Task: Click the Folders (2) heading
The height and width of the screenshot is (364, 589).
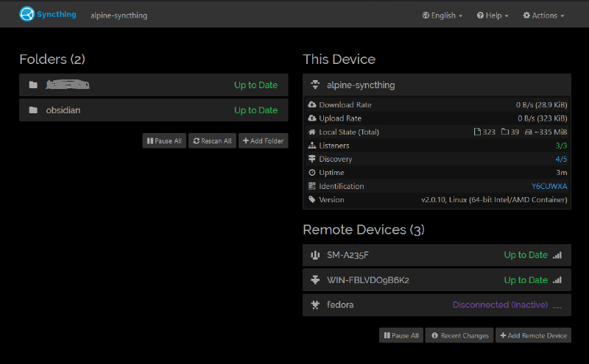Action: pyautogui.click(x=52, y=60)
